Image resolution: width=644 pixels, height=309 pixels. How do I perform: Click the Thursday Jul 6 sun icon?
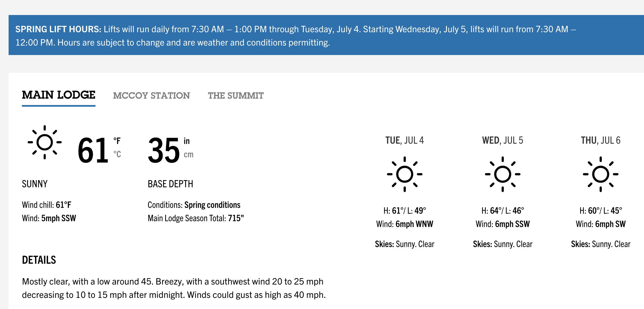coord(601,174)
